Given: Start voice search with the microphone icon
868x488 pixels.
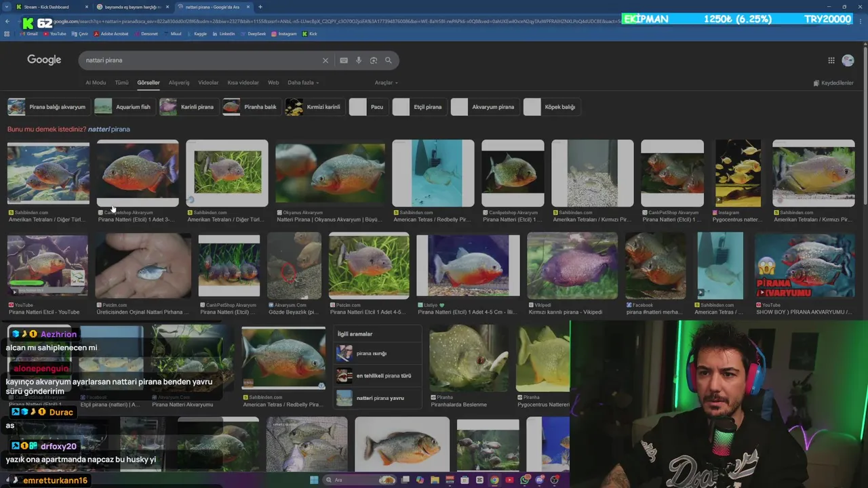Looking at the screenshot, I should 359,60.
